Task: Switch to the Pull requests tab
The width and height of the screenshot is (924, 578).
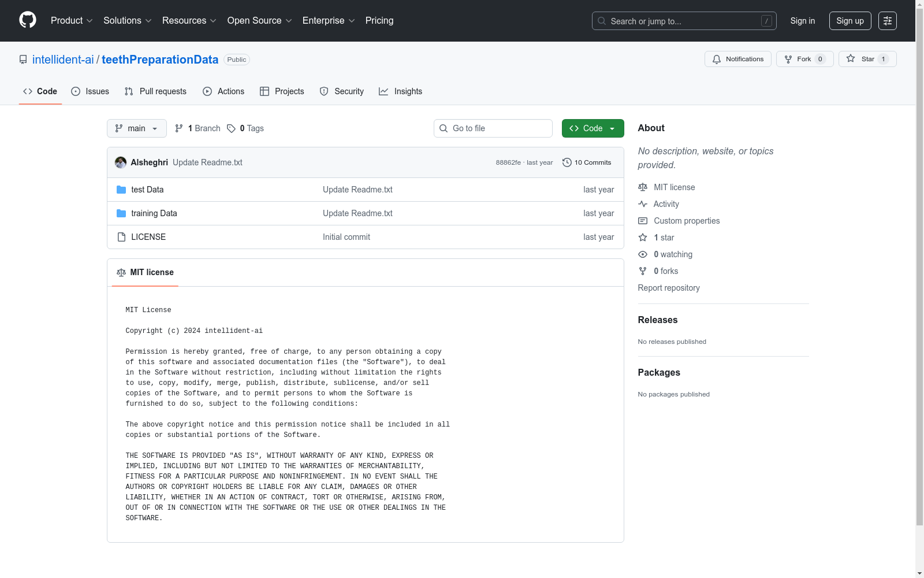Action: click(x=155, y=91)
